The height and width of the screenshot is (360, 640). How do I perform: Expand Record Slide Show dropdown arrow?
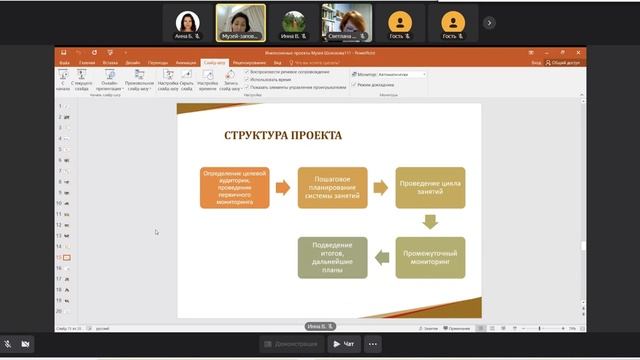click(241, 89)
